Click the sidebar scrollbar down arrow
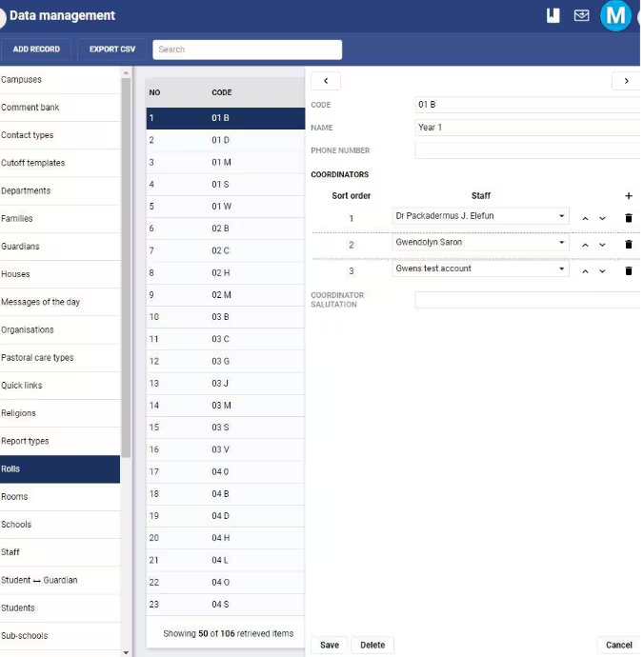644x657 pixels. tap(126, 652)
